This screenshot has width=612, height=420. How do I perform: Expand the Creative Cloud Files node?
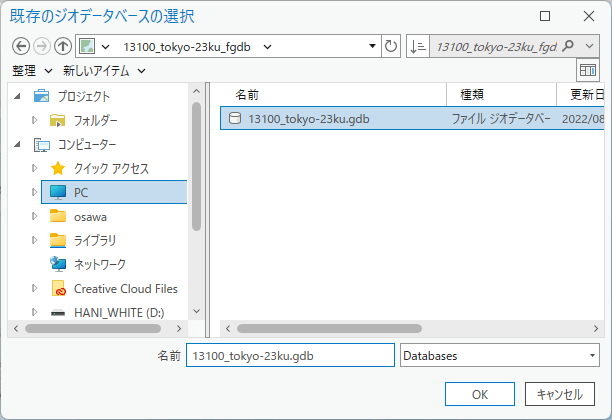pos(34,288)
